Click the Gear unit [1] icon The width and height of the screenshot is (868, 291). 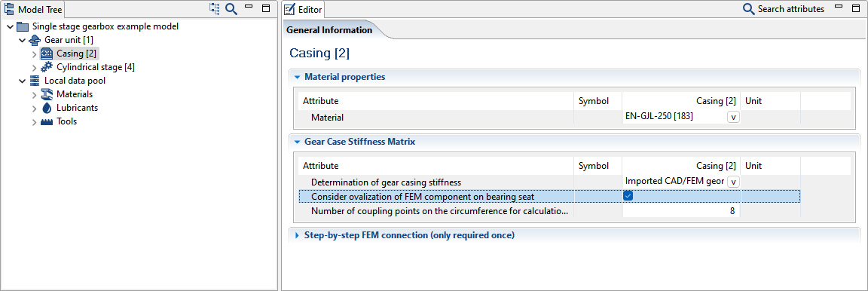click(35, 40)
